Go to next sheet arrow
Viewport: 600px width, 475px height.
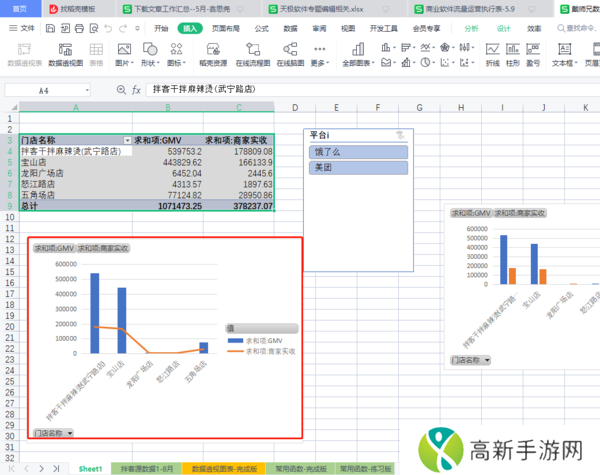click(41, 468)
